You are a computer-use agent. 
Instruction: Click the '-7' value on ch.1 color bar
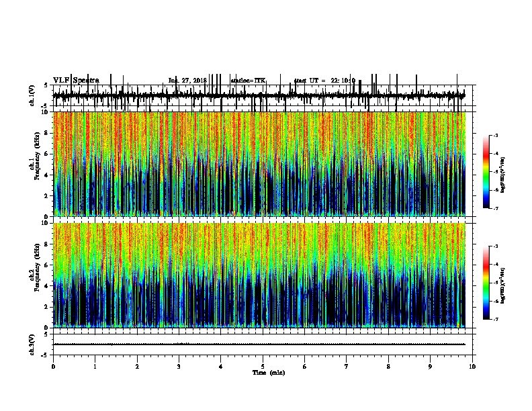[x=496, y=208]
